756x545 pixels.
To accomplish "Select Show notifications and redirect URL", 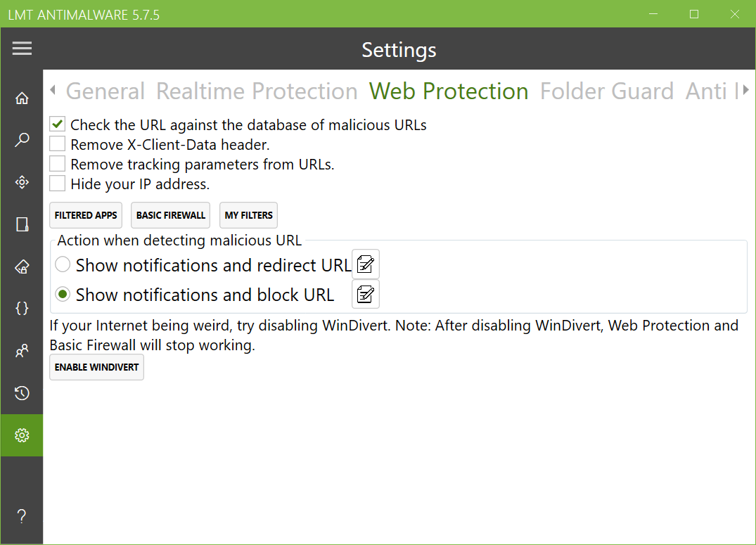I will [63, 265].
